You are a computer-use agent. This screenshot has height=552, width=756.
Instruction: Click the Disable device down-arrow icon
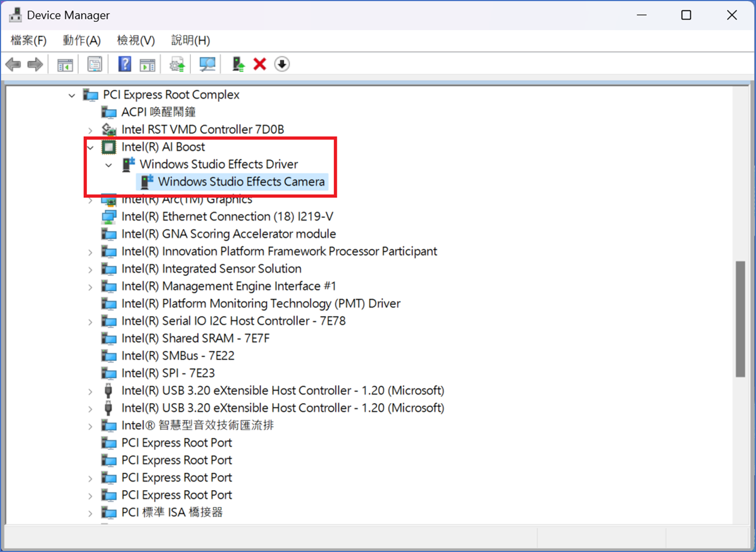(x=282, y=65)
